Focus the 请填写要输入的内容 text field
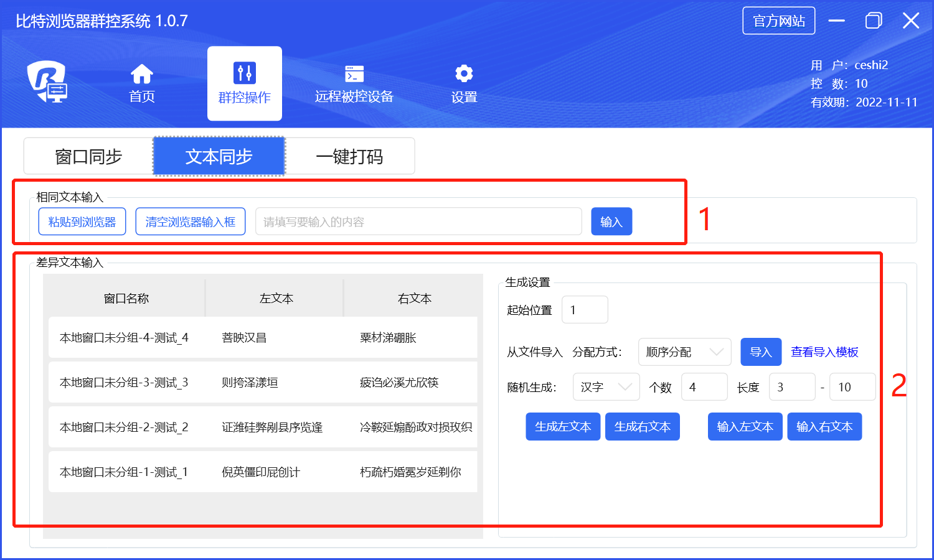 [x=418, y=222]
